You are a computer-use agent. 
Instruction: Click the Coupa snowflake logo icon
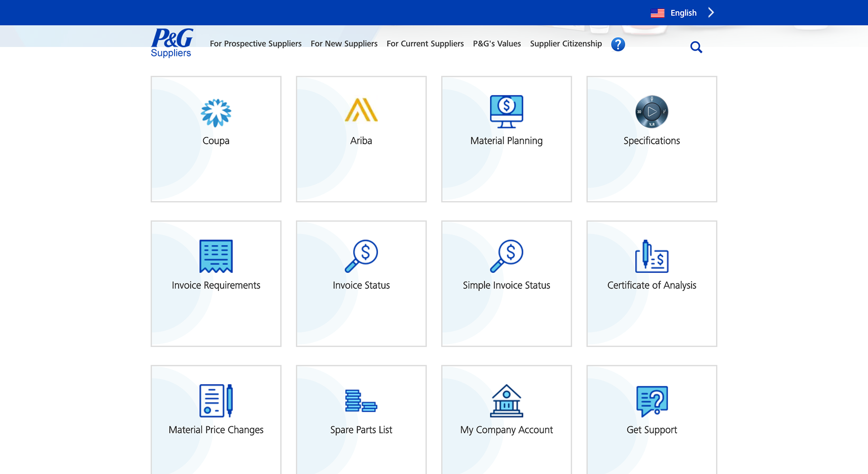point(216,113)
